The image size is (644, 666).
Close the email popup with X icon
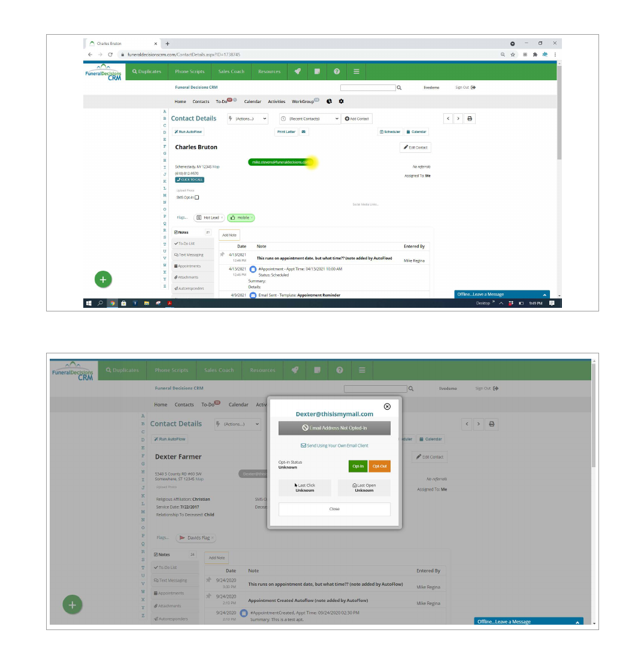387,407
